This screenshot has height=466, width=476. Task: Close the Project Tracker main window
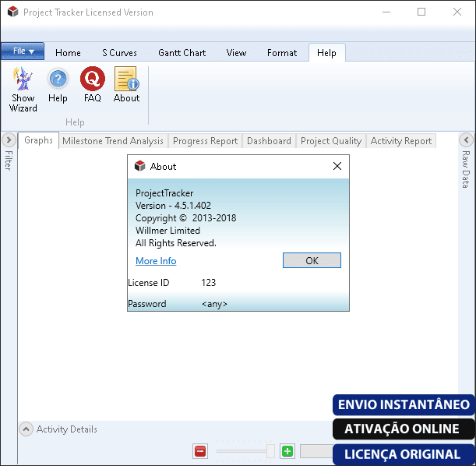tap(457, 12)
